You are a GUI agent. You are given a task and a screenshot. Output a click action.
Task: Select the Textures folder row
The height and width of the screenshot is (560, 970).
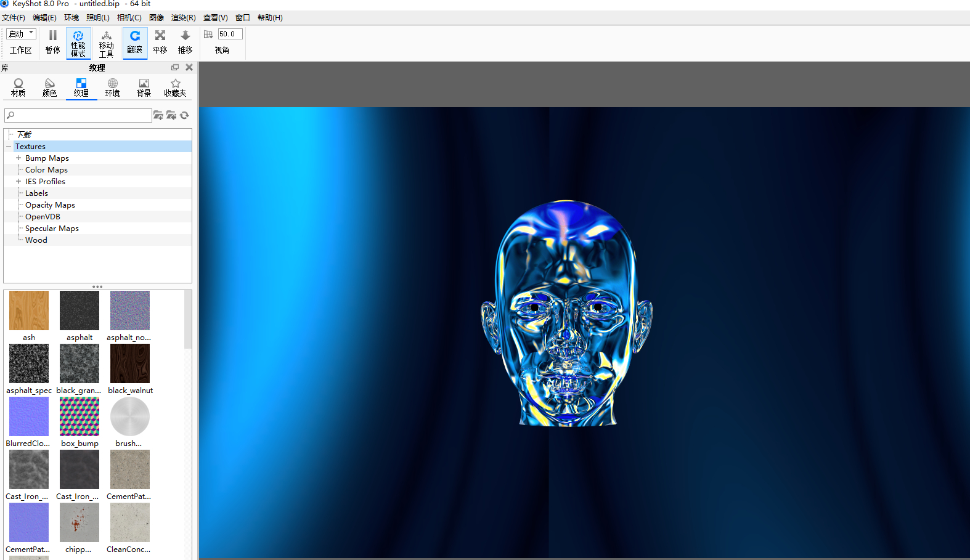102,147
